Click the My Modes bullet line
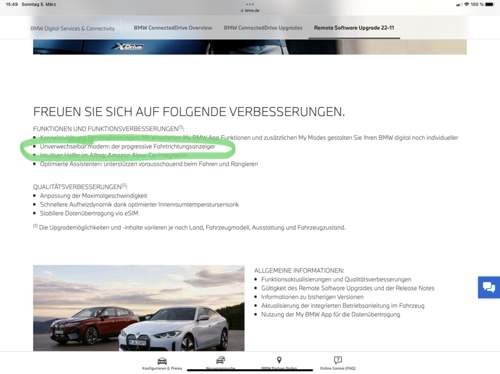500x374 pixels. coord(249,138)
